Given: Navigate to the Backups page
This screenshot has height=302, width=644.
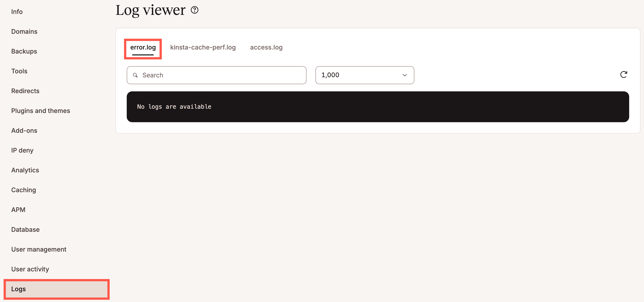Looking at the screenshot, I should coord(24,51).
